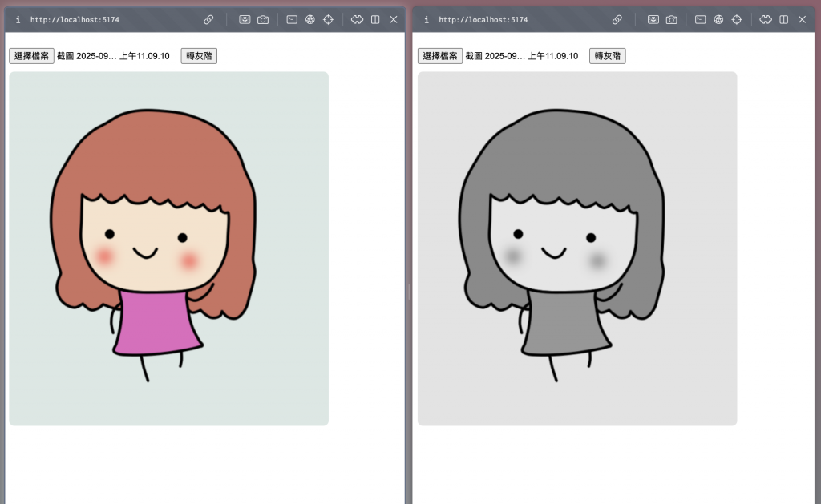Screen dimensions: 821x504
Task: Select the crosshair inspect-element icon in right window
Action: [x=737, y=20]
